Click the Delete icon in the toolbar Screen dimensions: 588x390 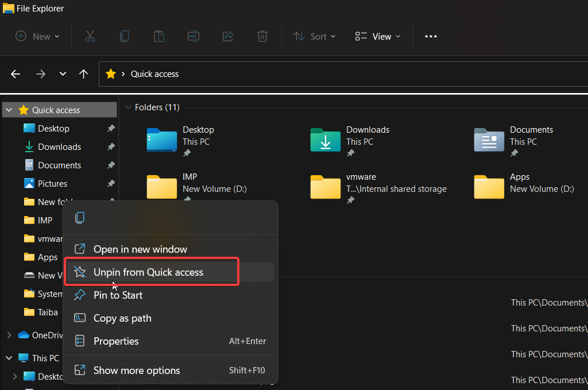click(x=262, y=36)
